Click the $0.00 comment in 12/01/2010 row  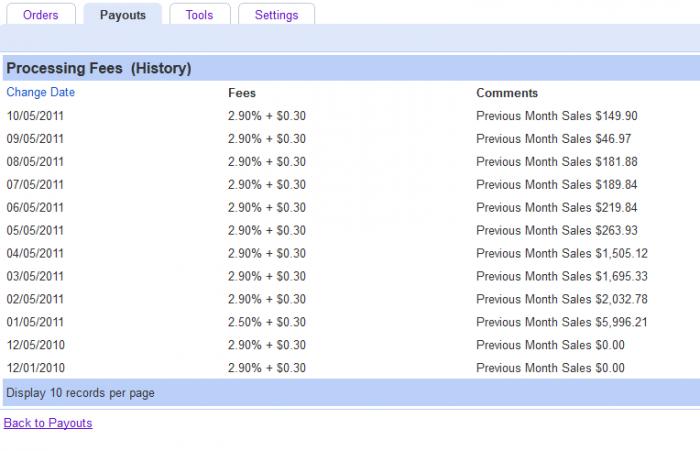pos(550,367)
